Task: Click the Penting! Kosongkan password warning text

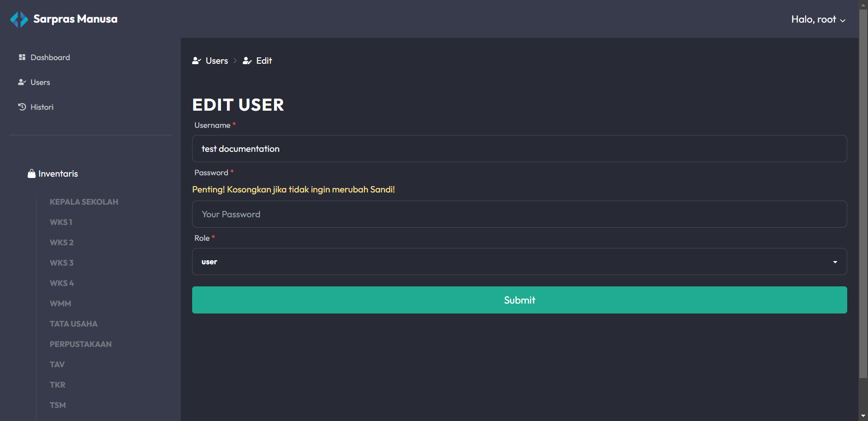Action: [x=293, y=189]
